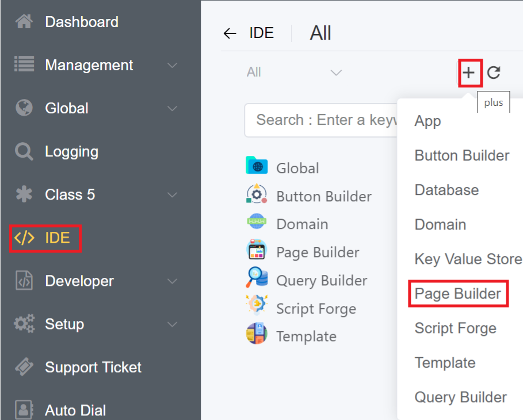Image resolution: width=523 pixels, height=420 pixels.
Task: Expand the Setup sidebar section
Action: pyautogui.click(x=171, y=324)
